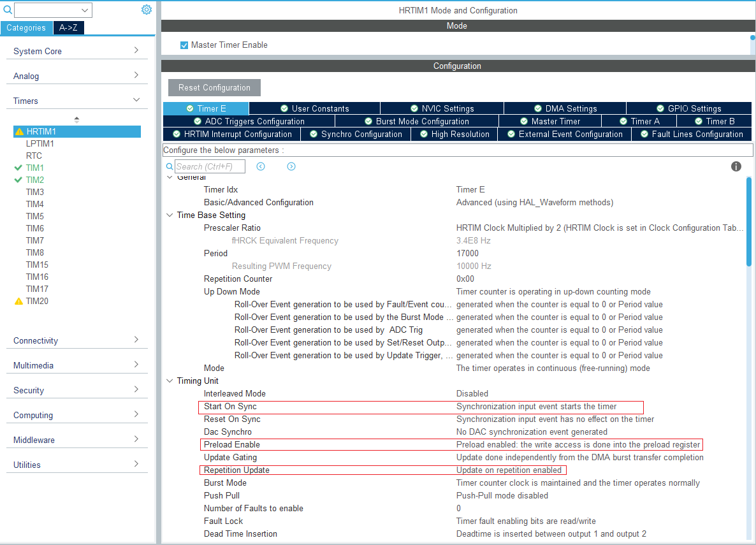Open ADC Triggers Configuration tab

click(x=249, y=122)
